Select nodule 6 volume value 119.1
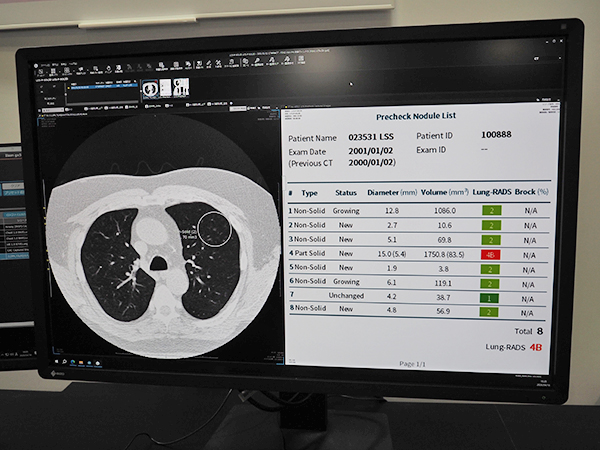The image size is (600, 450). (x=443, y=283)
